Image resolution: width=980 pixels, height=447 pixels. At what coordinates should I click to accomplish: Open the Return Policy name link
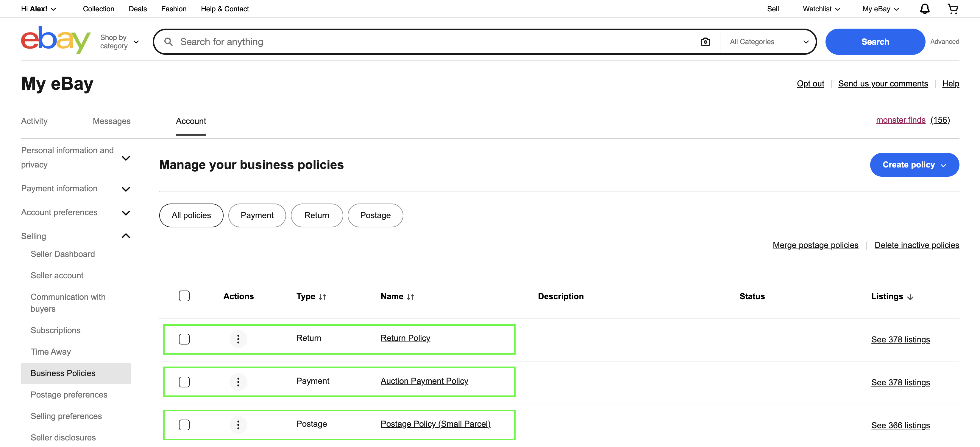point(405,338)
